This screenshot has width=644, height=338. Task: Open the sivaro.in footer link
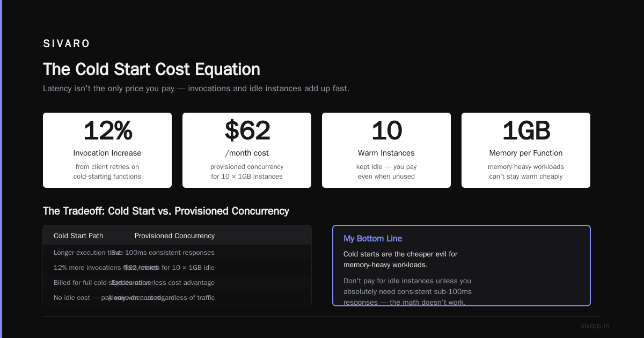595,326
